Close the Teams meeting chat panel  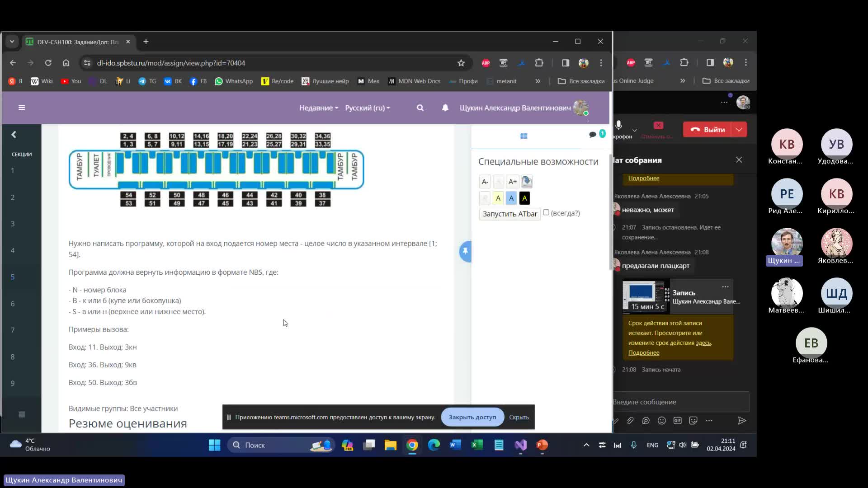[739, 160]
